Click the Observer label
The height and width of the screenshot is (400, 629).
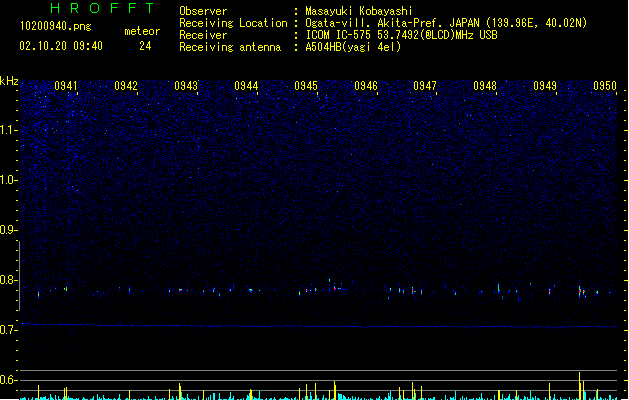(x=203, y=11)
